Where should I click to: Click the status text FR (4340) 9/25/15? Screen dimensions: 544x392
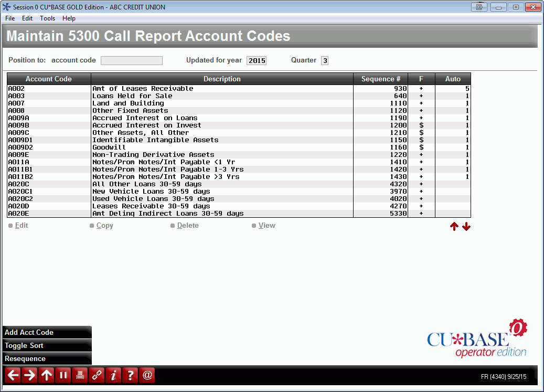click(504, 376)
